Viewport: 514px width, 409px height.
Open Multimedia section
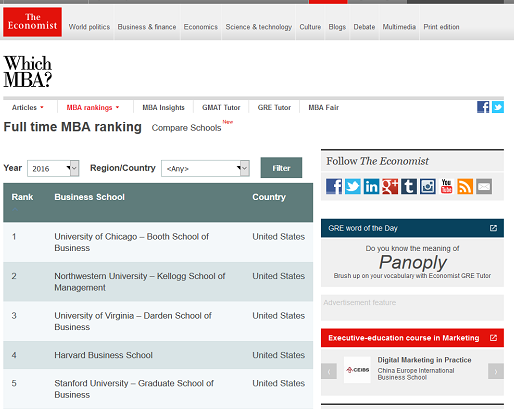(x=399, y=27)
